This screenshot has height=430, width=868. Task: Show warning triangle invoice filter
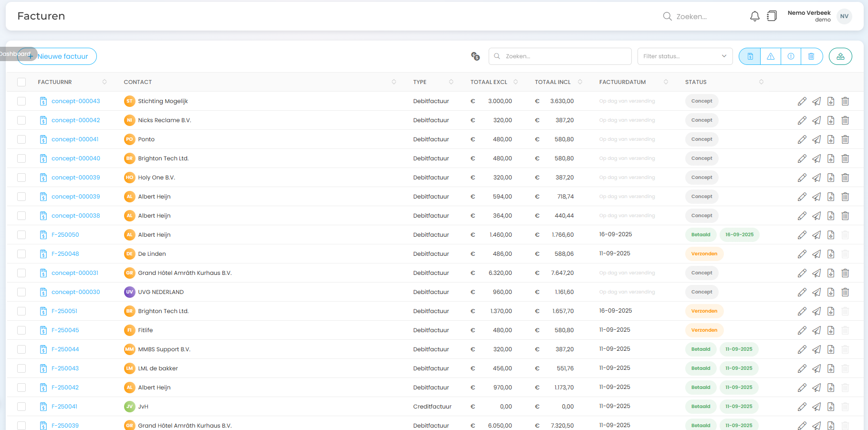(771, 56)
